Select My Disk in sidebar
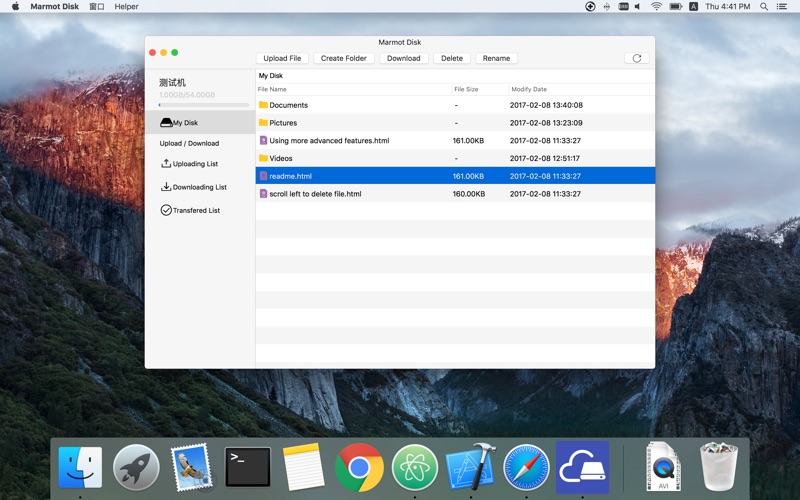The image size is (800, 500). (200, 122)
